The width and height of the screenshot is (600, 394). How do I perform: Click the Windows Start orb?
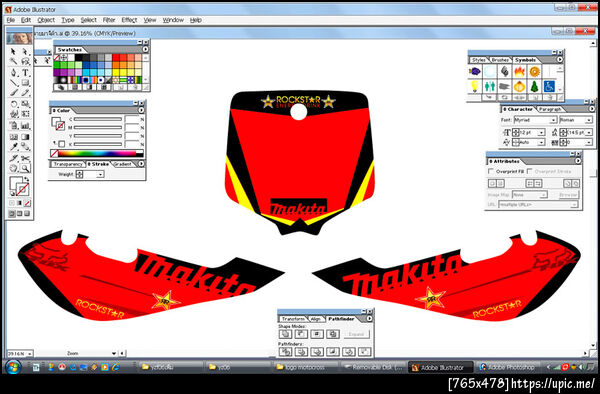[13, 368]
